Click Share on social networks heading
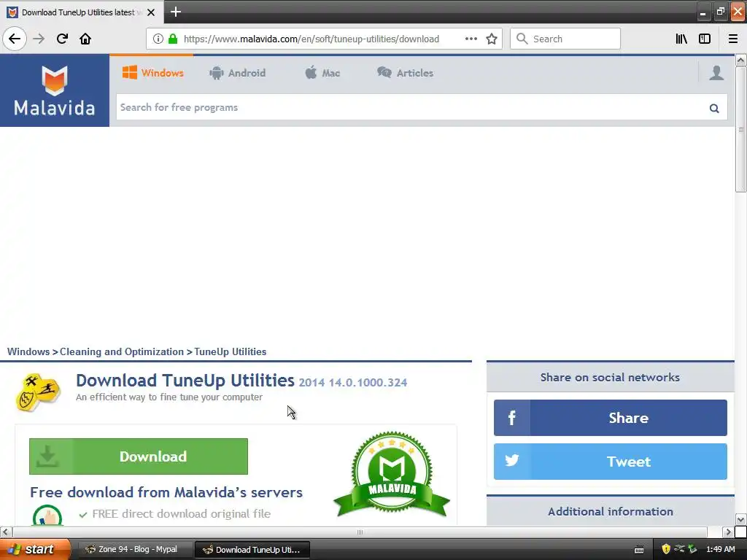This screenshot has height=560, width=747. click(610, 377)
